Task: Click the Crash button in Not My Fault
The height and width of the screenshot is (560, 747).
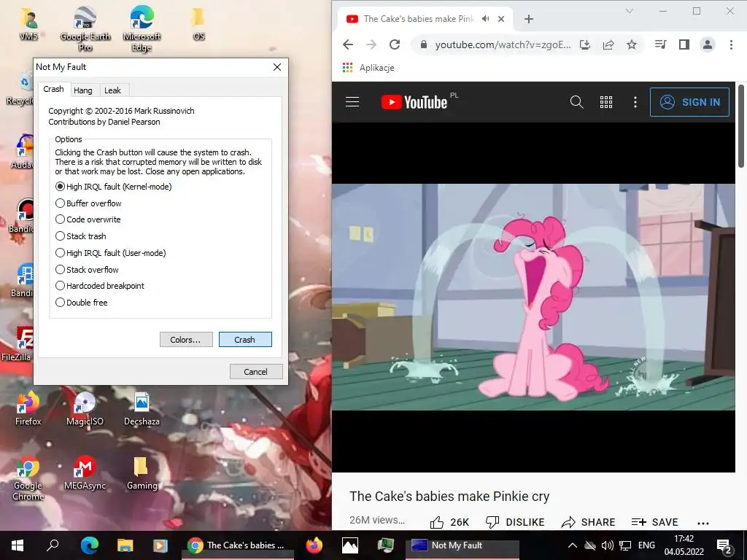Action: pyautogui.click(x=245, y=340)
